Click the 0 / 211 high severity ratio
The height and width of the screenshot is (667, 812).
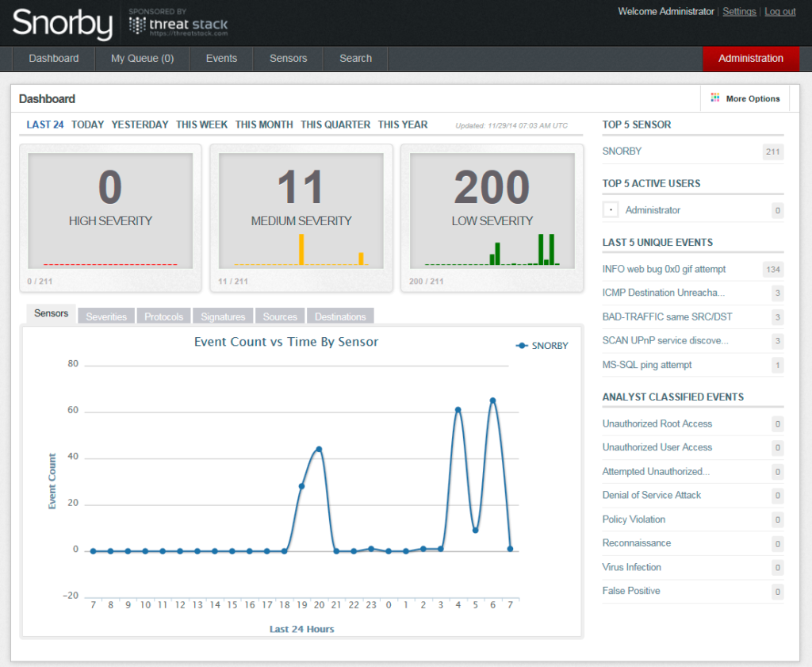point(40,282)
